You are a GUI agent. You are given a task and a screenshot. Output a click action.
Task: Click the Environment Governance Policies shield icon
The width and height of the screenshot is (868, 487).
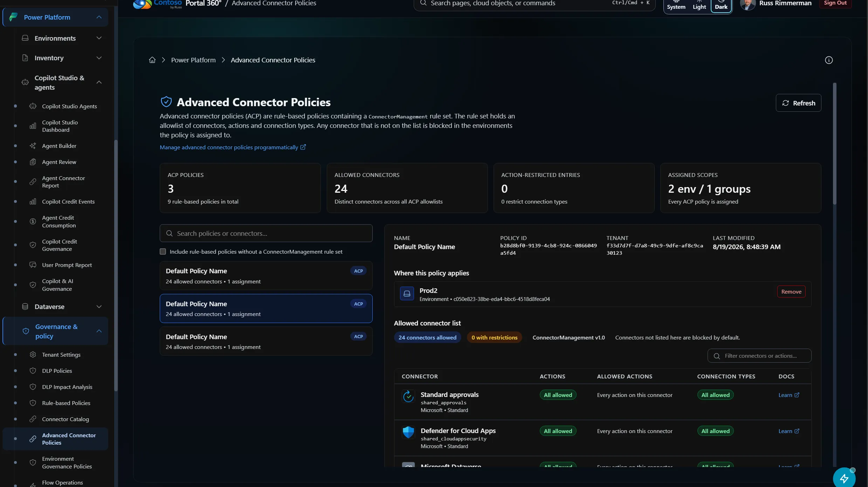(33, 462)
